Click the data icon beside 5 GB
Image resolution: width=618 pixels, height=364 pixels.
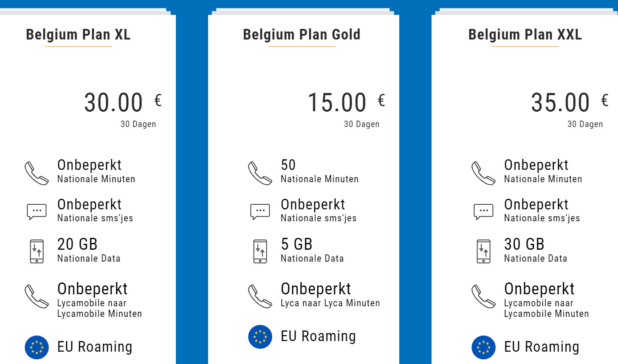click(260, 251)
